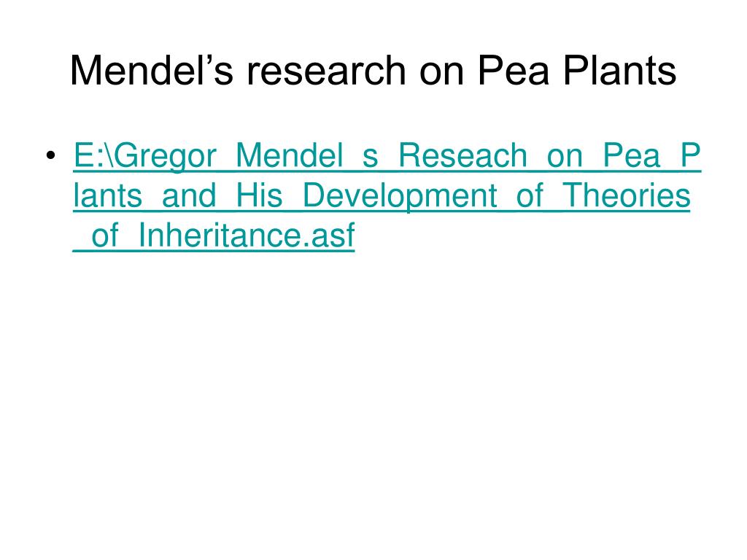Click the word 'research' in the title
The image size is (747, 560).
click(x=325, y=71)
